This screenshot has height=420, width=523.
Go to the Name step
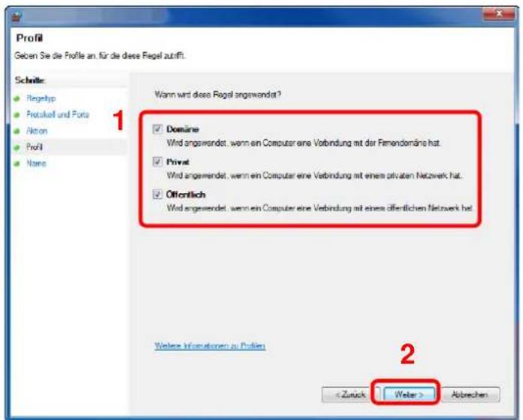pos(36,164)
